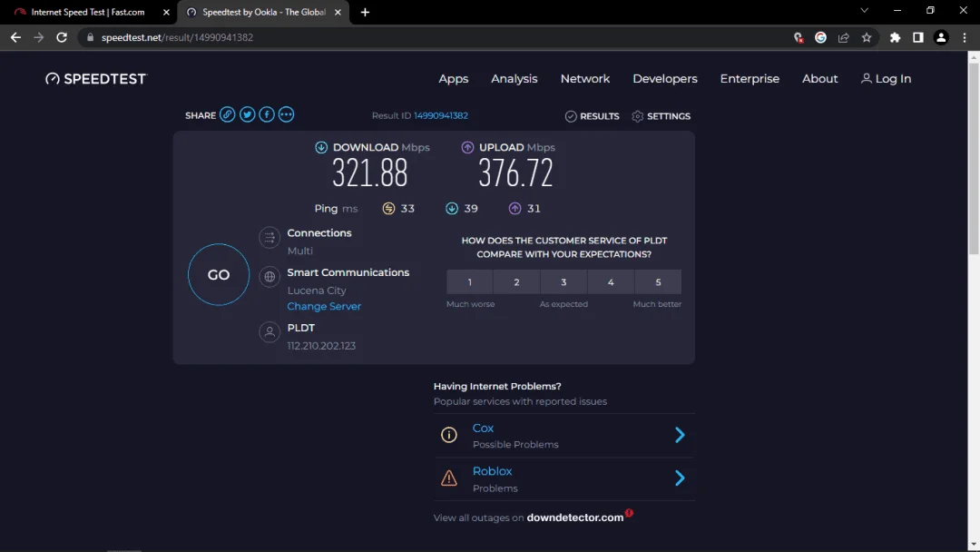This screenshot has height=552, width=980.
Task: Open browser extensions puzzle icon
Action: [x=895, y=37]
